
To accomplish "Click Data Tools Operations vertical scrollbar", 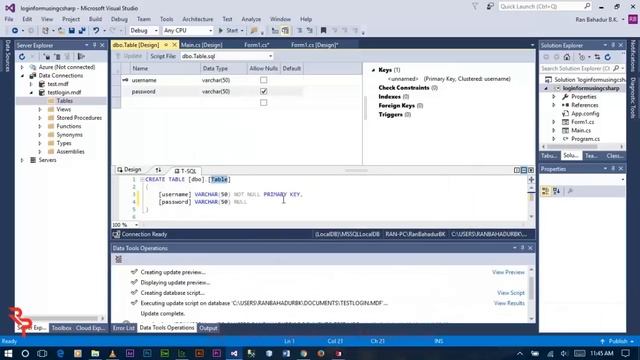I will pos(531,293).
